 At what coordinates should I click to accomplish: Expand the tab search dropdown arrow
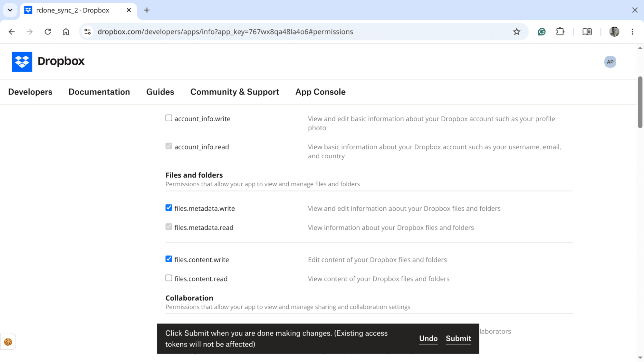click(x=10, y=10)
